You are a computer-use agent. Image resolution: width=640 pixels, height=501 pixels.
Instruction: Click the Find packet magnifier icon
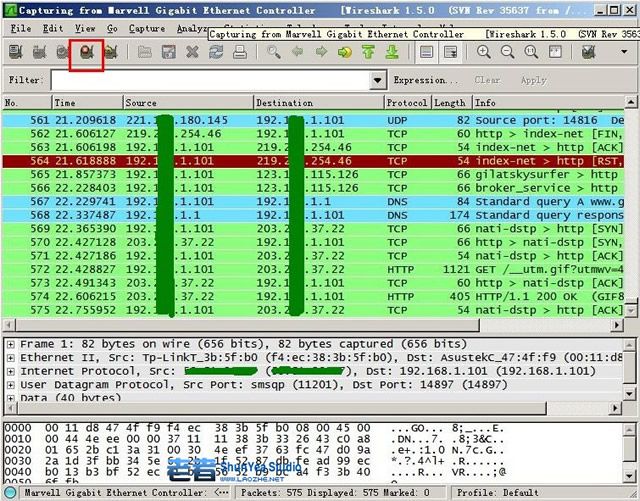point(273,52)
